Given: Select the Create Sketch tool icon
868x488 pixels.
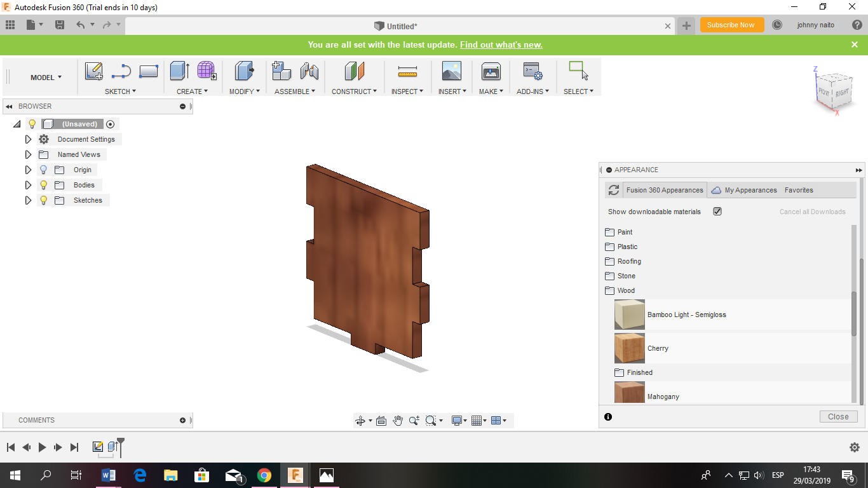Looking at the screenshot, I should [x=94, y=71].
